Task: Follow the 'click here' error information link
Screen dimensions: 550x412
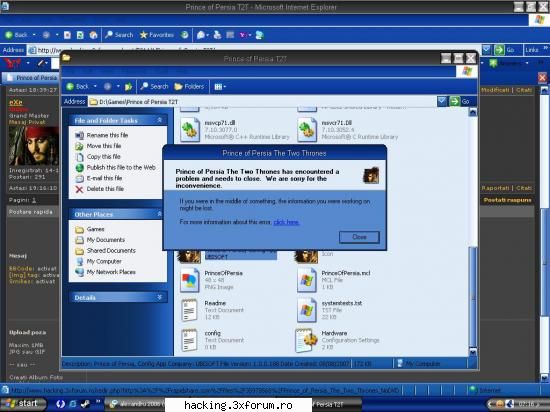Action: click(x=286, y=222)
